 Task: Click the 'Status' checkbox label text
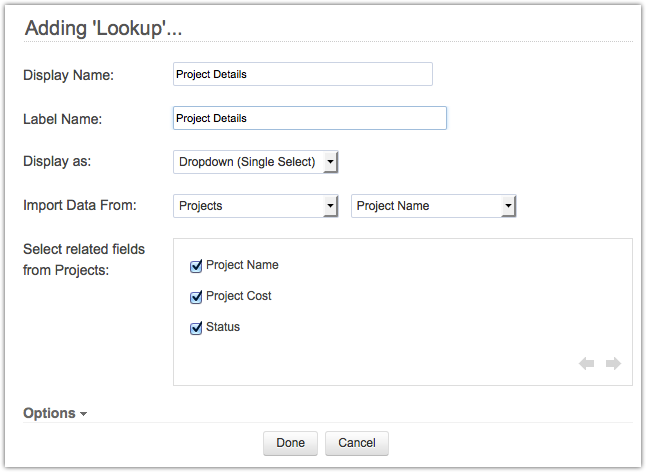pyautogui.click(x=223, y=327)
